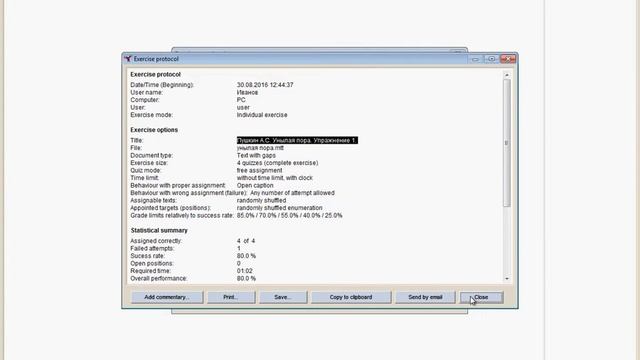Click the 'Statistical summary' heading

point(159,231)
